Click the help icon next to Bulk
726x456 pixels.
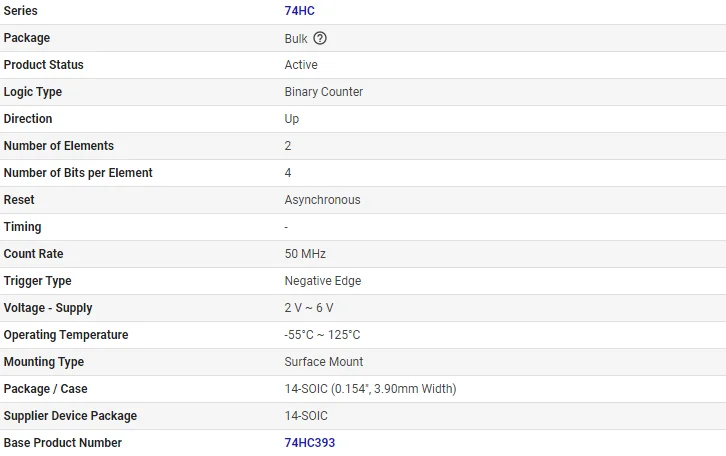point(320,38)
